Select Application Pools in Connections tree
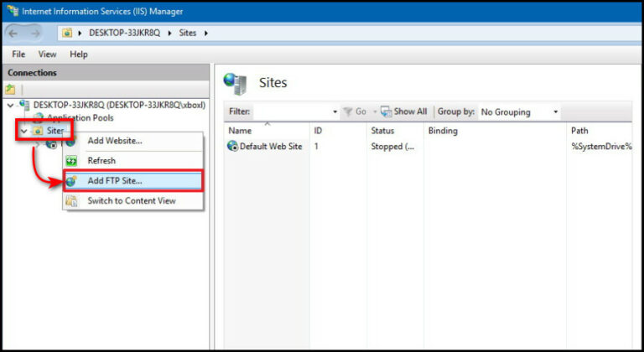 pyautogui.click(x=80, y=117)
